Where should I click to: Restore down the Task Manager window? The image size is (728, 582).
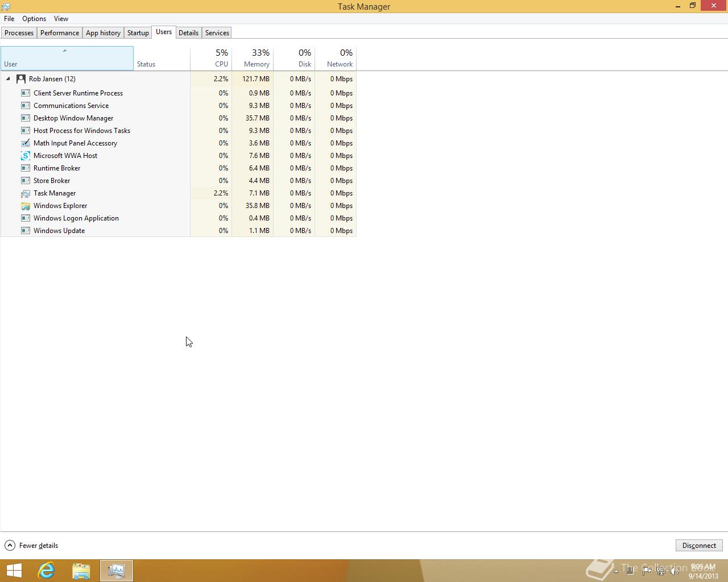(693, 6)
